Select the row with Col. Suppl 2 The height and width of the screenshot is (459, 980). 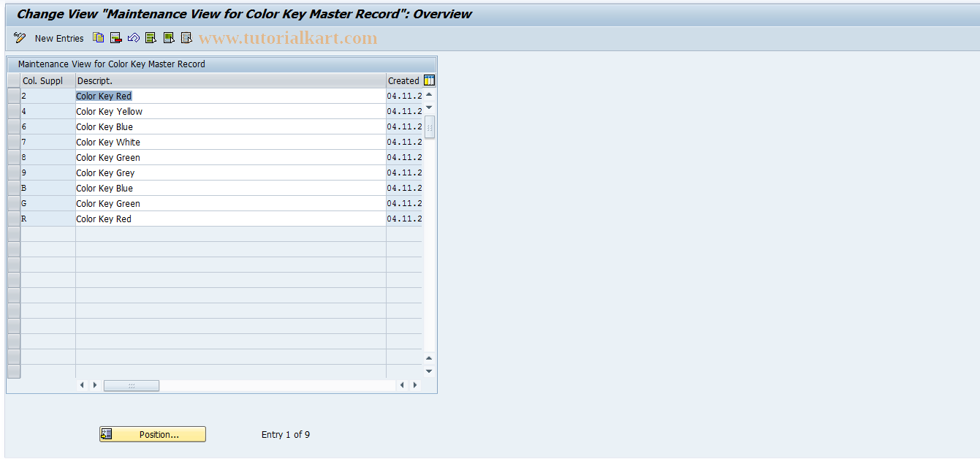pyautogui.click(x=14, y=96)
